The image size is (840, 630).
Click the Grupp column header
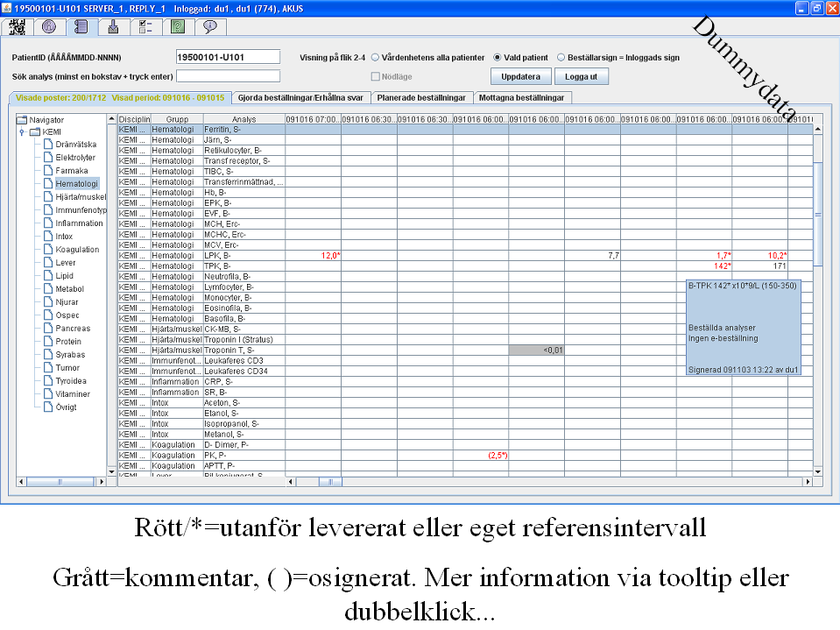click(x=177, y=119)
